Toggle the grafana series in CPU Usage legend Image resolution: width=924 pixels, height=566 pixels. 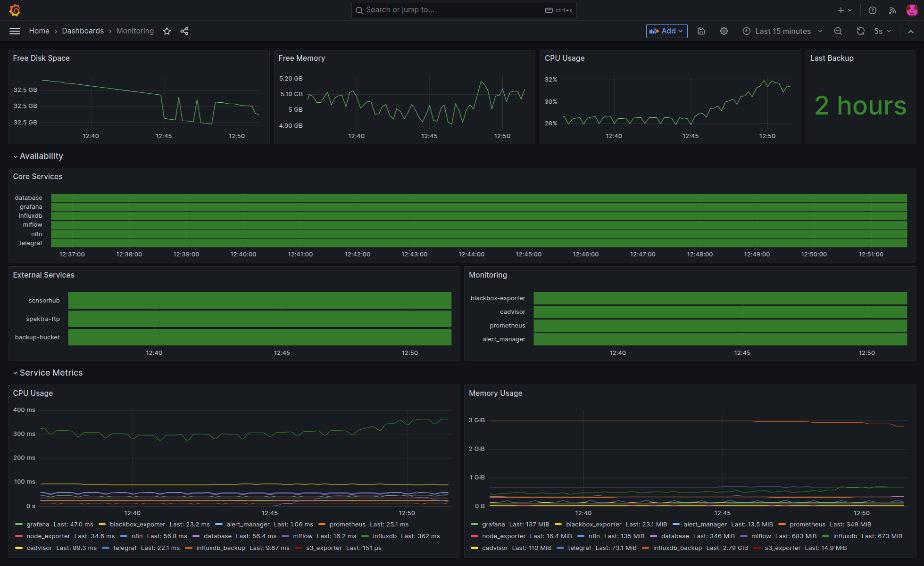pyautogui.click(x=38, y=524)
